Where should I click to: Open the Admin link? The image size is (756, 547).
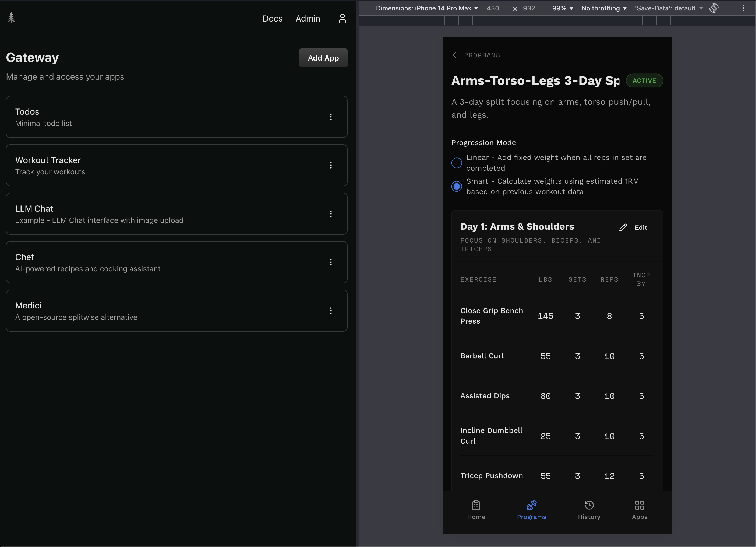[x=308, y=19]
